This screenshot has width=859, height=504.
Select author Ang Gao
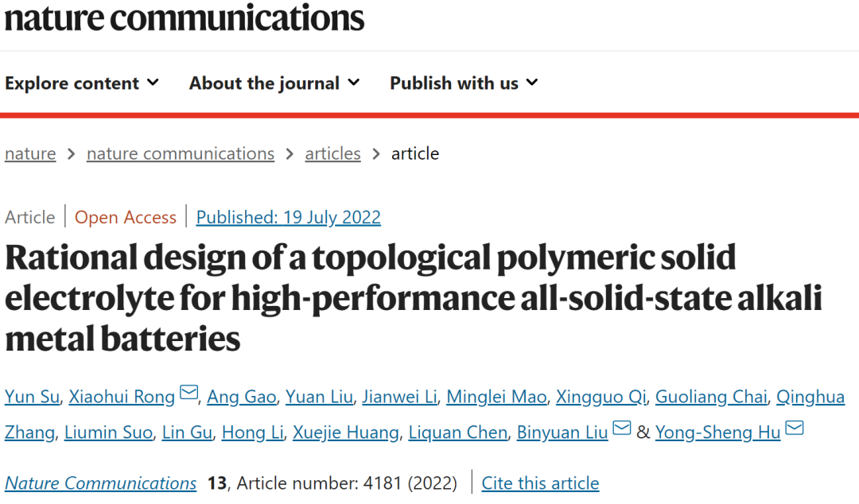tap(241, 397)
